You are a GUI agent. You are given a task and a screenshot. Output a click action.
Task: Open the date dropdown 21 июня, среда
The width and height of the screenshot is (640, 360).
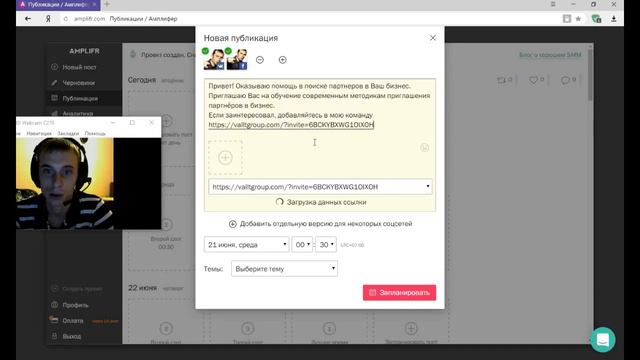pyautogui.click(x=246, y=244)
